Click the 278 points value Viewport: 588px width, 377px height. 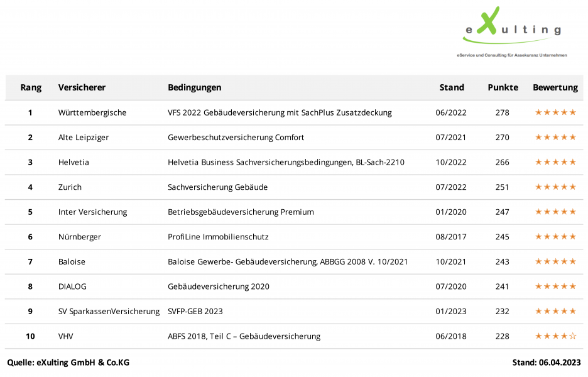coord(502,112)
